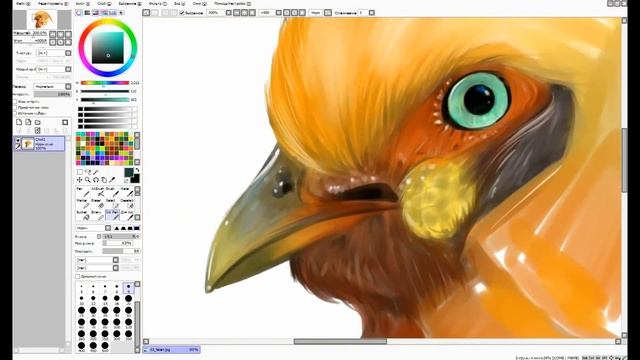
Task: Adjust the layer opacity 100% slider
Action: tap(52, 94)
